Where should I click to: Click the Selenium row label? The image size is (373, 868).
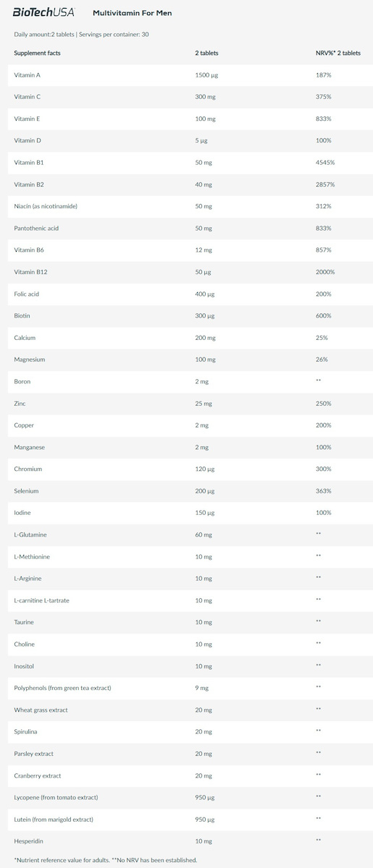[26, 491]
